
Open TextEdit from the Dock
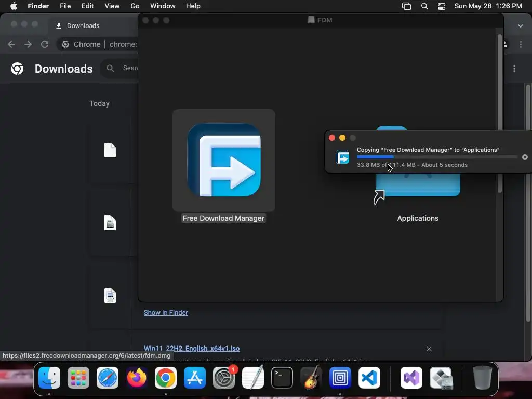(253, 378)
